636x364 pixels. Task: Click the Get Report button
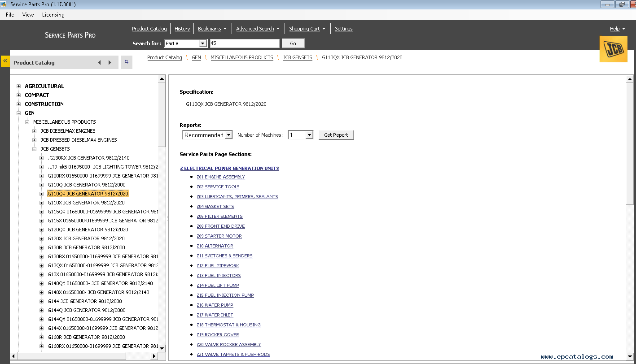pyautogui.click(x=336, y=135)
